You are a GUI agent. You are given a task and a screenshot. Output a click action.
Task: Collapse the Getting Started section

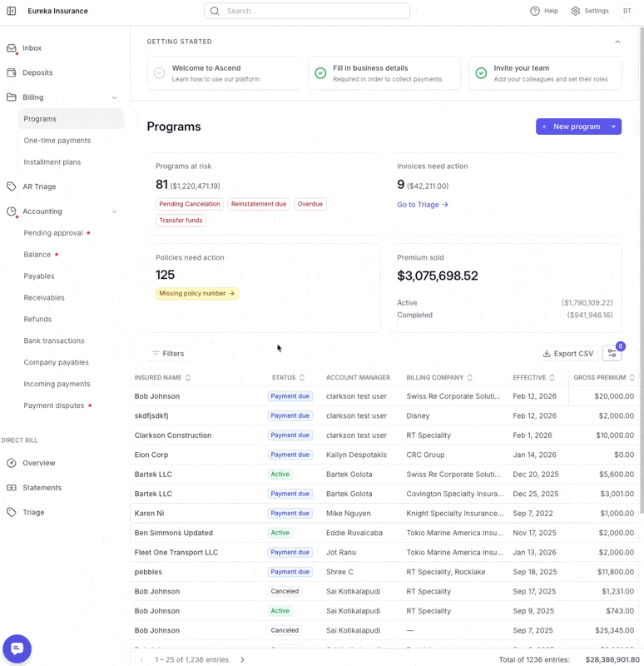(617, 42)
